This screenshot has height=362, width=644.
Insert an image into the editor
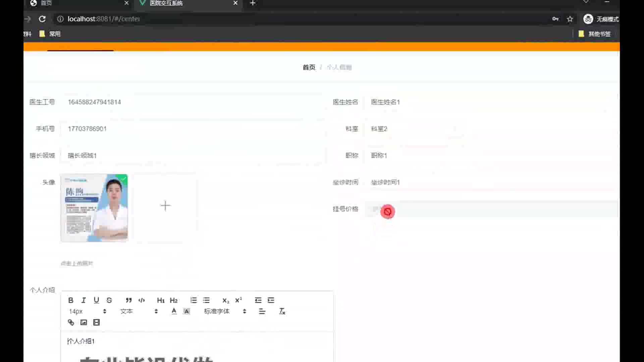(84, 322)
